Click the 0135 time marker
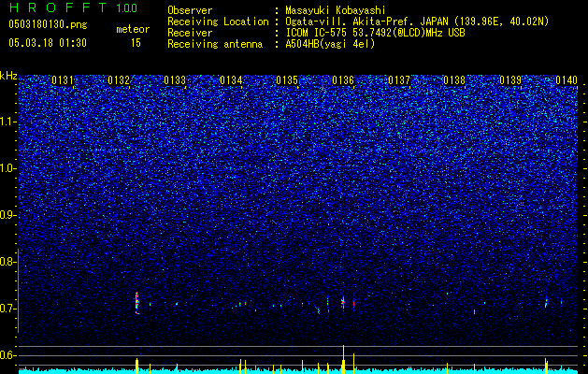Screen dimensions: 588x374 pyautogui.click(x=287, y=80)
